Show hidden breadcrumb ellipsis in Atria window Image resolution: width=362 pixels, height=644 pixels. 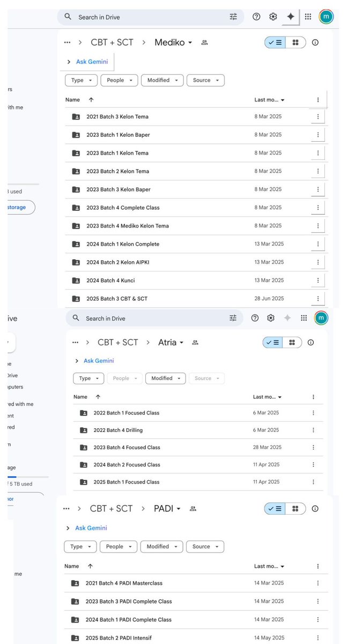(75, 342)
